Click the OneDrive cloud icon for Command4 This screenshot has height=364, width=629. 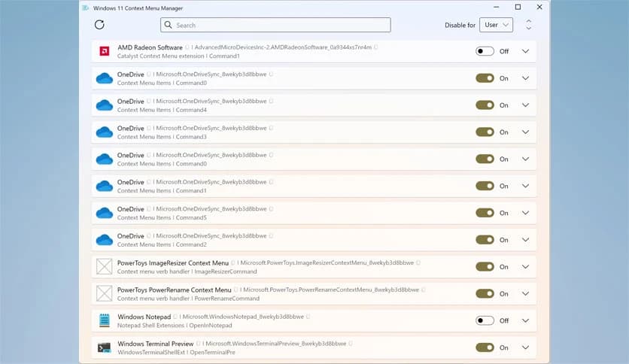point(105,105)
